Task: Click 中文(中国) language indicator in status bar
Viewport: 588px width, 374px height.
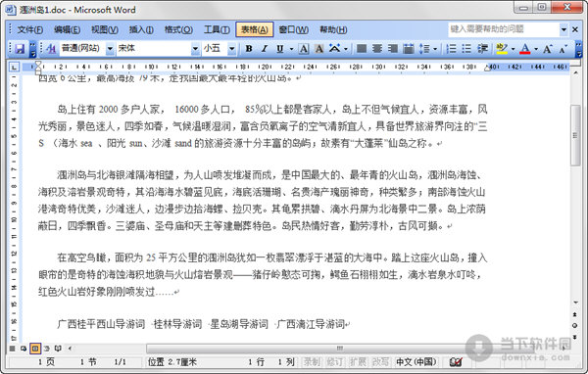Action: coord(416,362)
